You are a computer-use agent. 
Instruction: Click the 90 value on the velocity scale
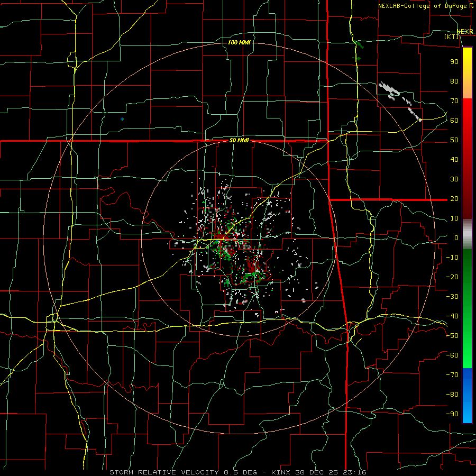pyautogui.click(x=454, y=62)
